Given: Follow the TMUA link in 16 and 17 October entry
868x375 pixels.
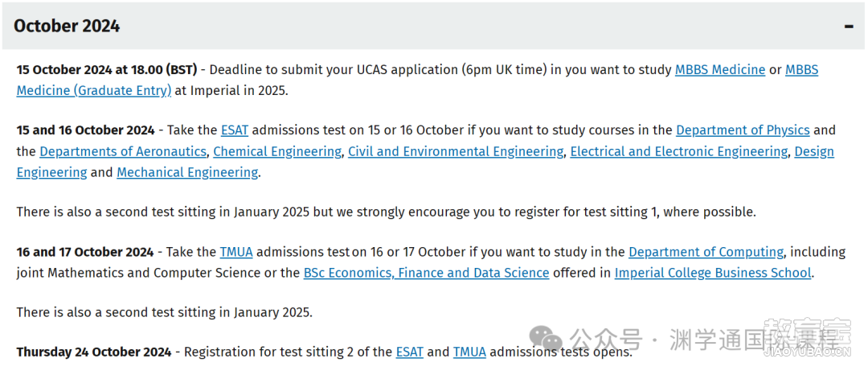Looking at the screenshot, I should click(236, 252).
